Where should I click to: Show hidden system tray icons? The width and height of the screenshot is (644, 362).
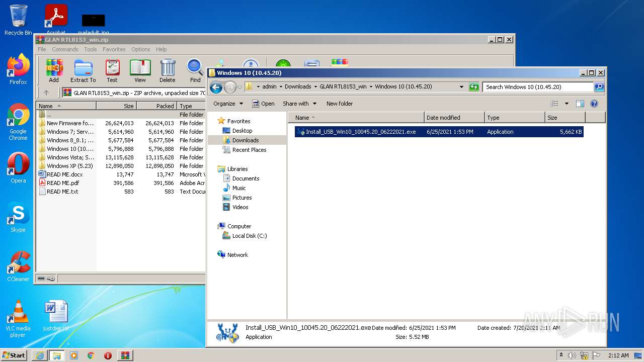[x=561, y=355]
